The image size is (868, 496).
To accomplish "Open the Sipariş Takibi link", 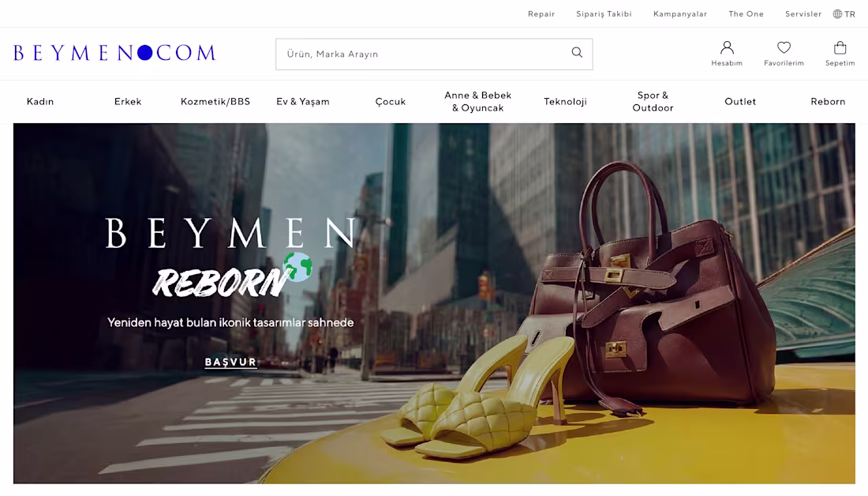I will point(604,14).
